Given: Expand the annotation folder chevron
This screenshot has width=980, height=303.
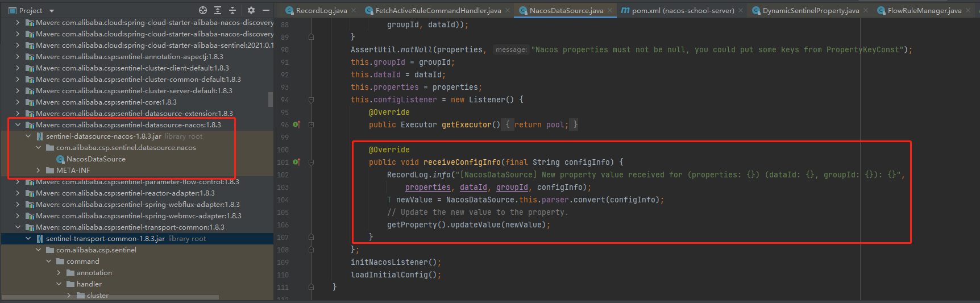Looking at the screenshot, I should pos(59,272).
